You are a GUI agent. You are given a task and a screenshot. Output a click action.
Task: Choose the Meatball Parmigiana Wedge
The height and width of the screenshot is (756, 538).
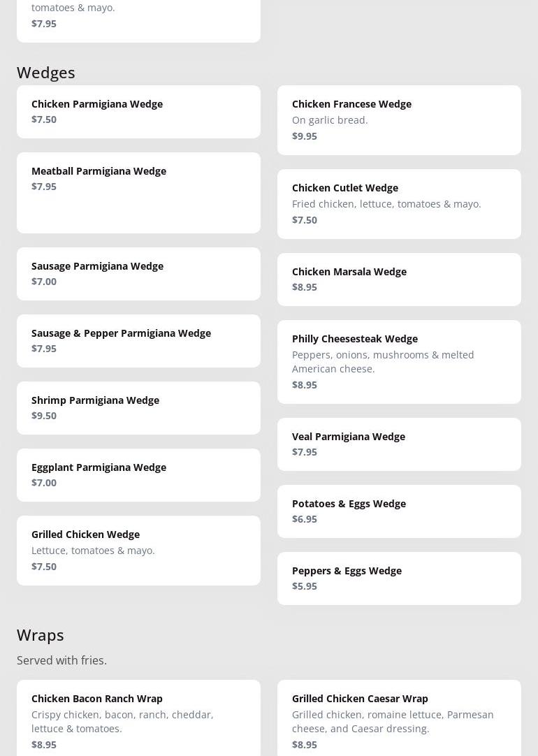138,192
